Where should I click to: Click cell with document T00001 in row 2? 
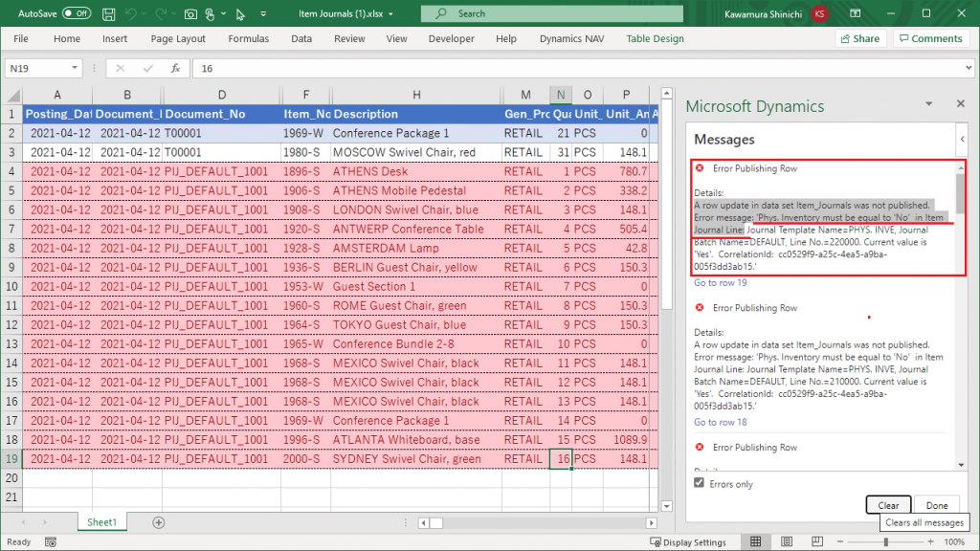[222, 133]
